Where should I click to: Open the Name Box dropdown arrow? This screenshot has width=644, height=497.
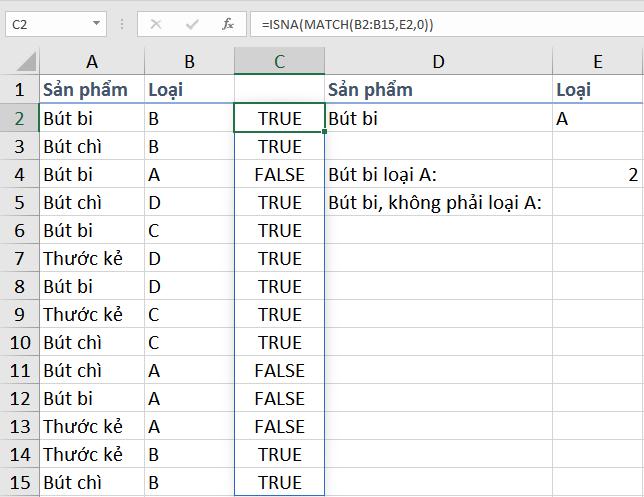[x=96, y=23]
